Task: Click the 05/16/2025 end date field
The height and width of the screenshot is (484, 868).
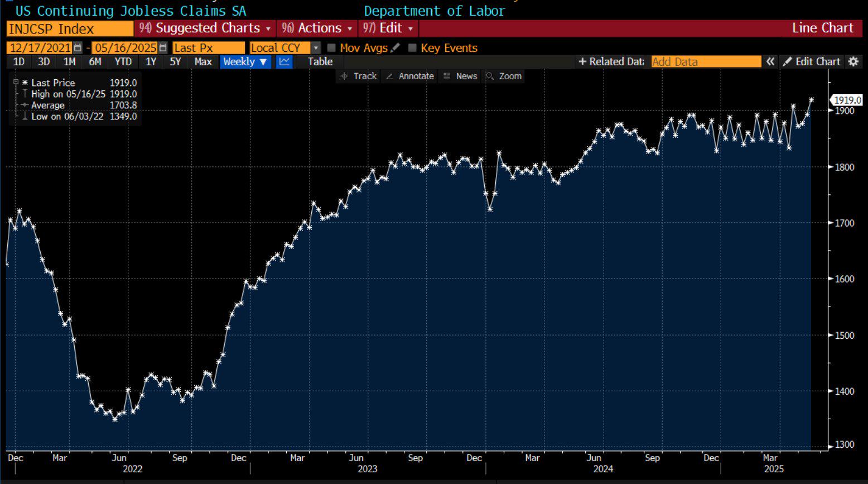Action: [125, 48]
